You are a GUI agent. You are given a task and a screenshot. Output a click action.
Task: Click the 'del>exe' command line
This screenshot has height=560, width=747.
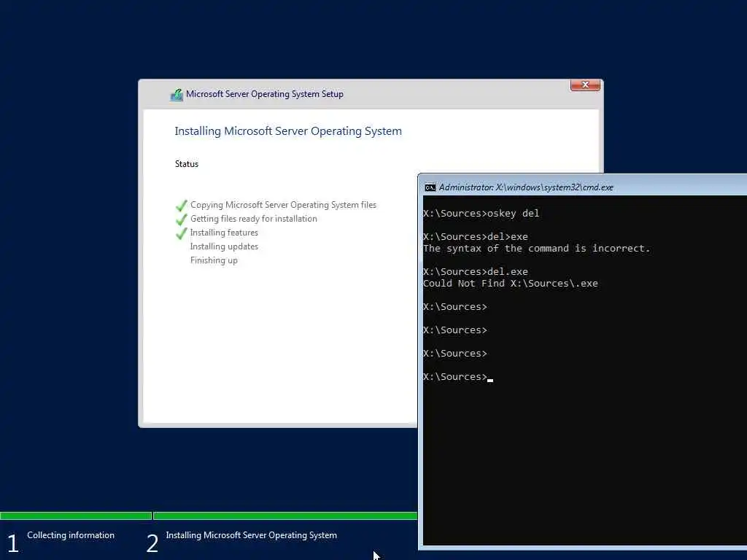coord(476,237)
